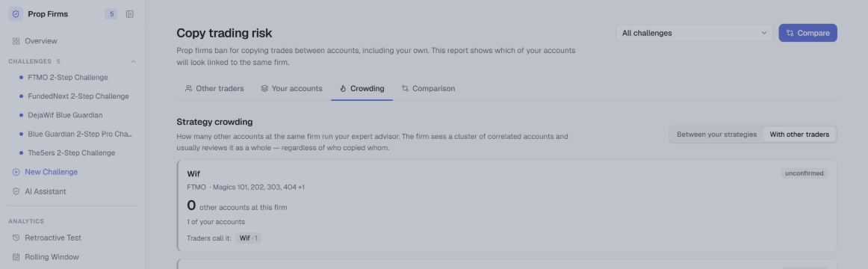
Task: Open the All challenges dropdown
Action: tap(694, 33)
